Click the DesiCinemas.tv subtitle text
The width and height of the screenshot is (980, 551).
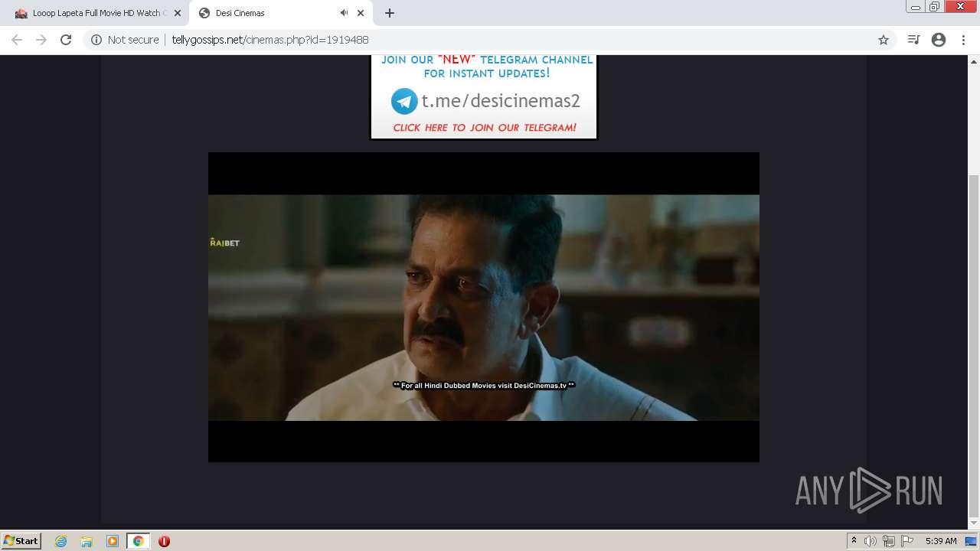click(x=483, y=386)
